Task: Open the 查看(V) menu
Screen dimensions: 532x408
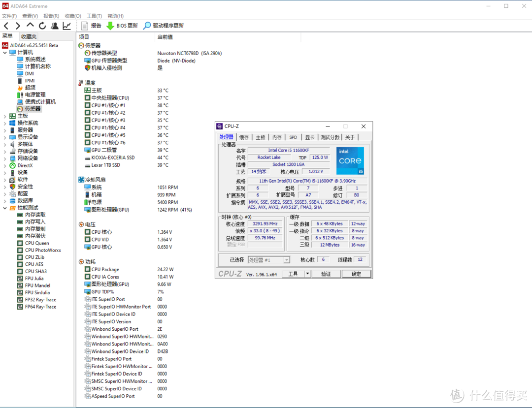Action: point(30,16)
